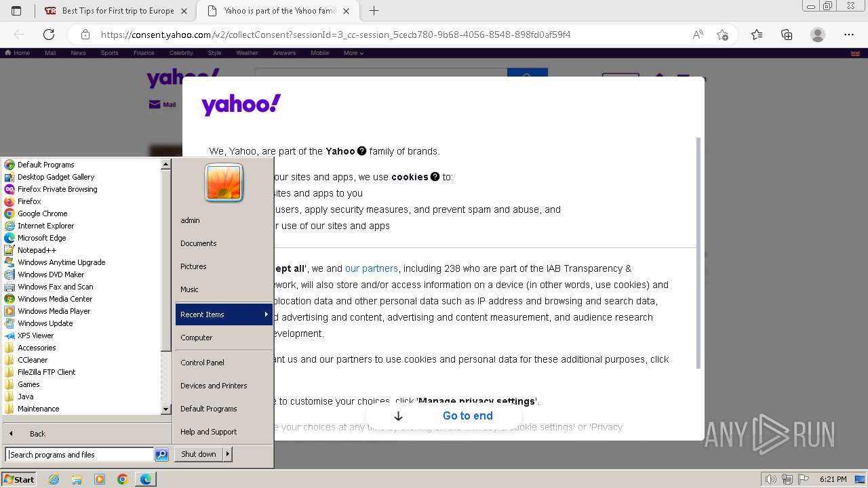Refresh the page
Screen dimensions: 868x488
pyautogui.click(x=49, y=35)
